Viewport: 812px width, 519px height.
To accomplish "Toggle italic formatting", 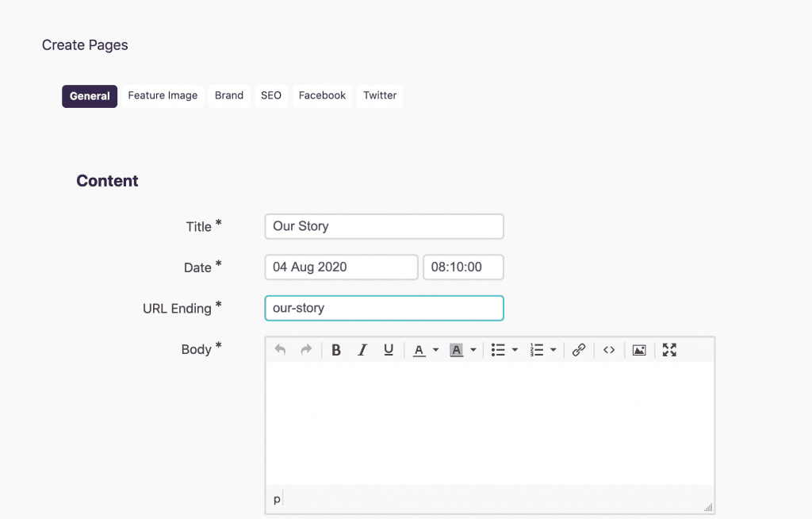I will [x=362, y=350].
